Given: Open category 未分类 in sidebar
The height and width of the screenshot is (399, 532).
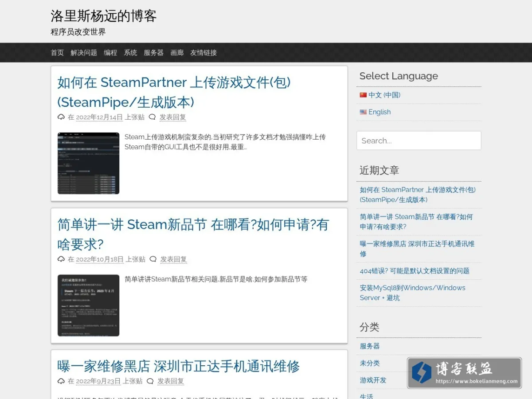Looking at the screenshot, I should click(370, 363).
